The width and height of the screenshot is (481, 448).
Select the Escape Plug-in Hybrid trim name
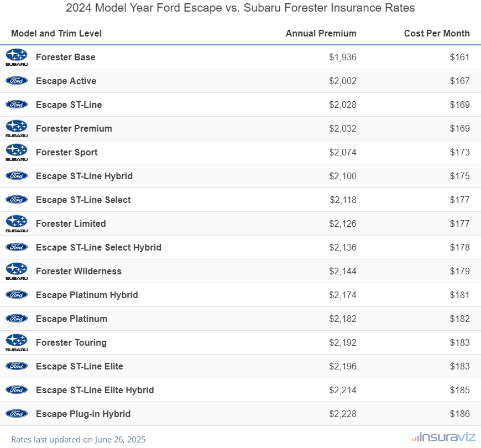tap(83, 414)
